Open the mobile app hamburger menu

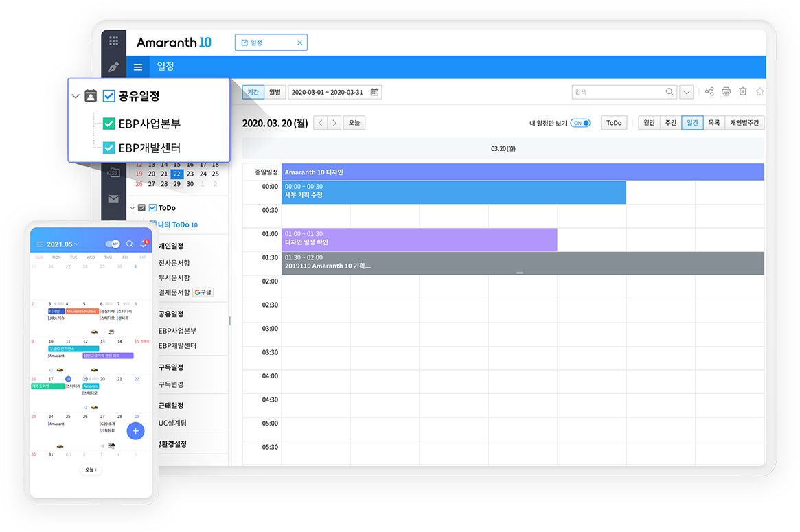pos(40,244)
